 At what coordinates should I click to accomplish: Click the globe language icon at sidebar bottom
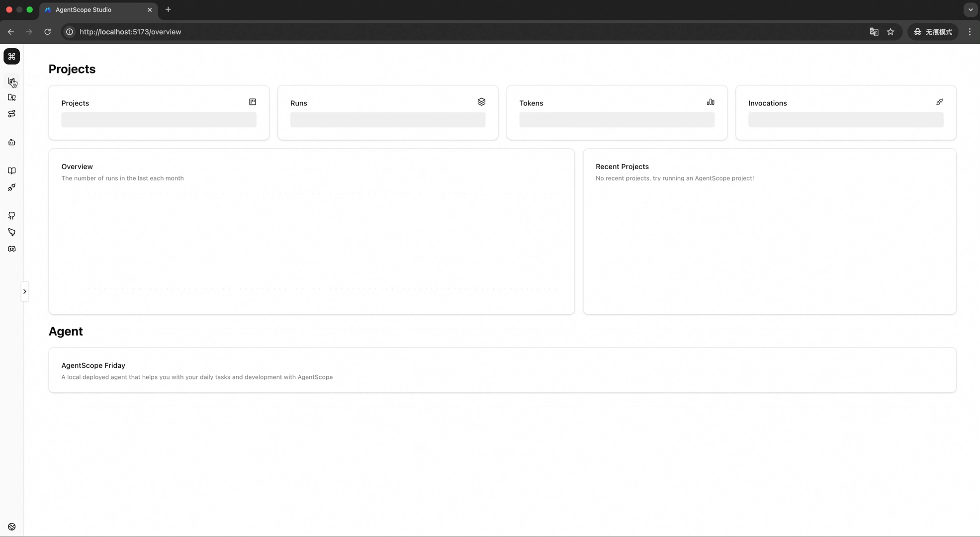click(11, 527)
